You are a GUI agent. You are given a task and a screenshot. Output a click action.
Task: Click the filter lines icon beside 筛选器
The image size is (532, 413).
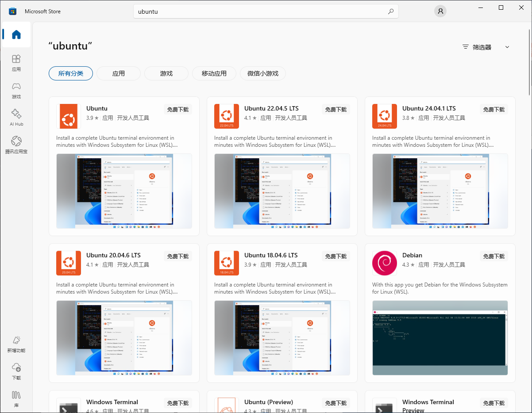click(x=465, y=47)
